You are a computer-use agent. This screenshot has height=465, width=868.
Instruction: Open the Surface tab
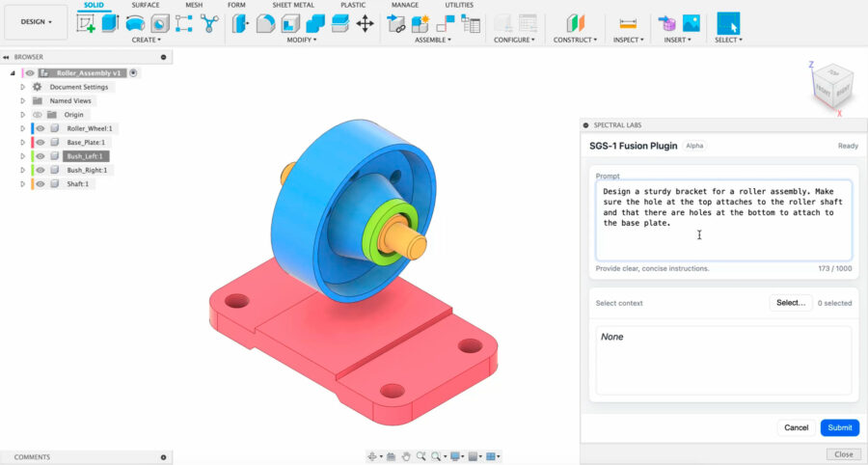146,5
